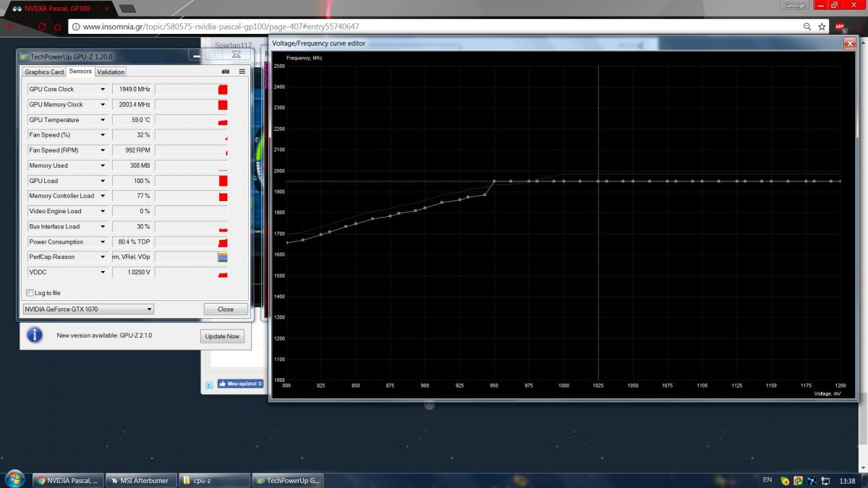Open the yellow-green system tray icon
Screen dimensions: 868x488
pos(785,480)
